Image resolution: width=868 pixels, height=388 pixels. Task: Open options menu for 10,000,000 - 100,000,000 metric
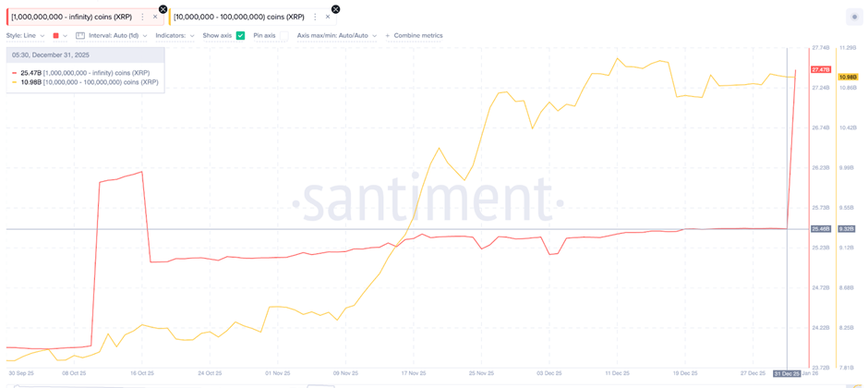click(315, 17)
